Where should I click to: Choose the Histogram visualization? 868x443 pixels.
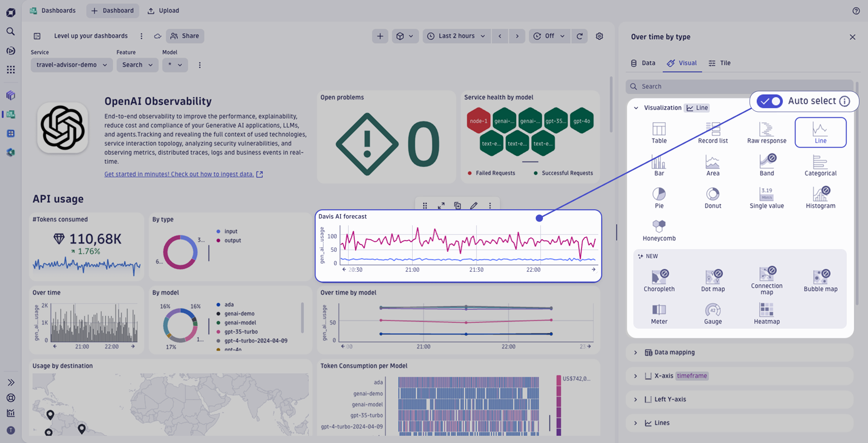[820, 197]
